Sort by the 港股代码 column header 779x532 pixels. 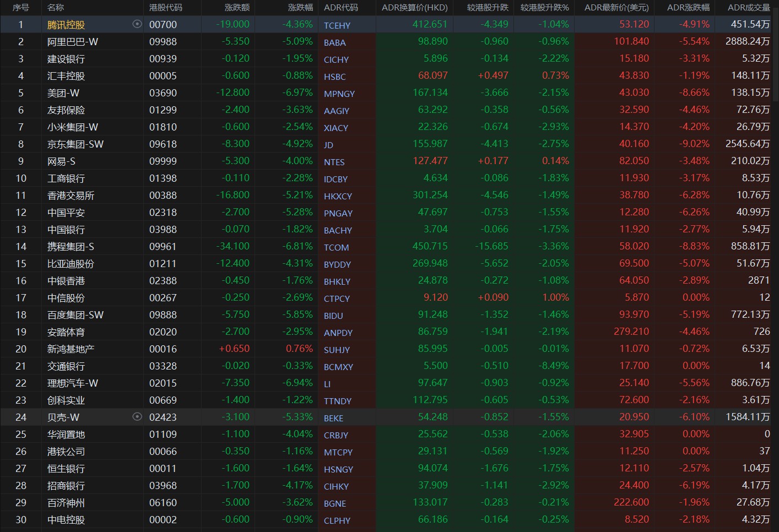[x=165, y=8]
